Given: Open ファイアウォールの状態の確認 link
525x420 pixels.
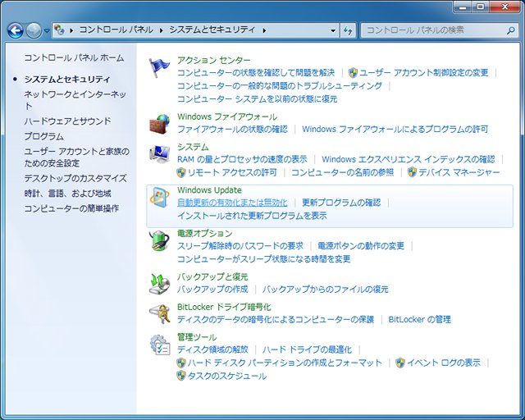Looking at the screenshot, I should click(232, 130).
